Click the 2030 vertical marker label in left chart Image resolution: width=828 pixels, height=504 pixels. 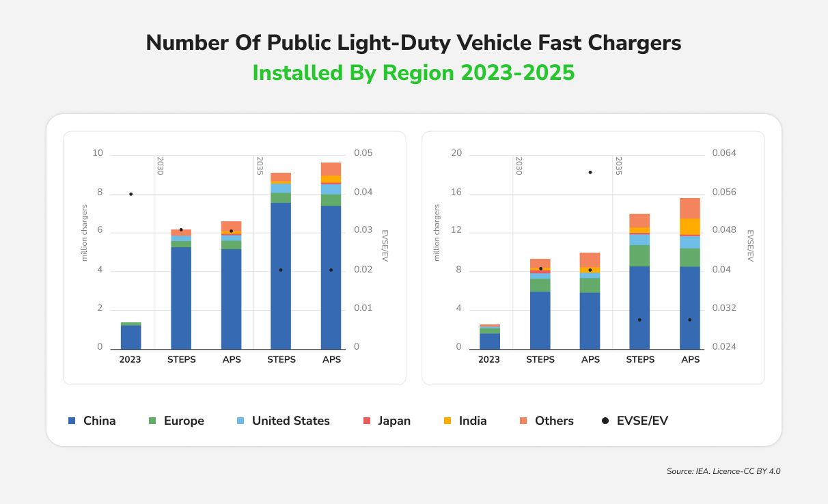(x=160, y=166)
